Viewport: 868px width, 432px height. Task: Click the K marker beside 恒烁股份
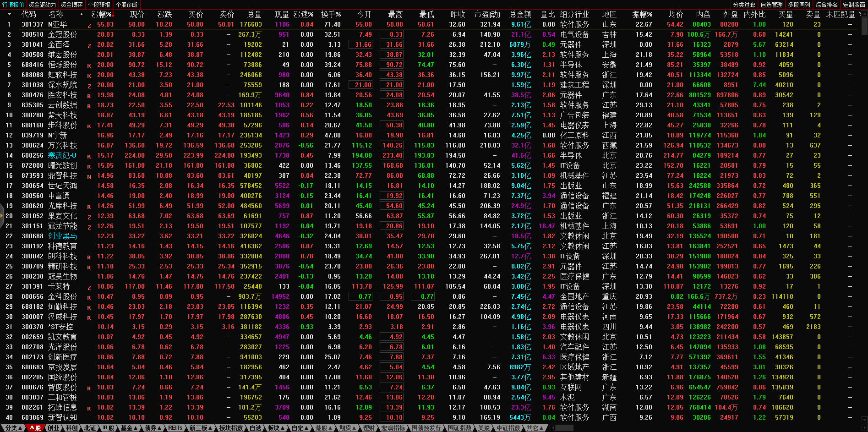tap(89, 66)
